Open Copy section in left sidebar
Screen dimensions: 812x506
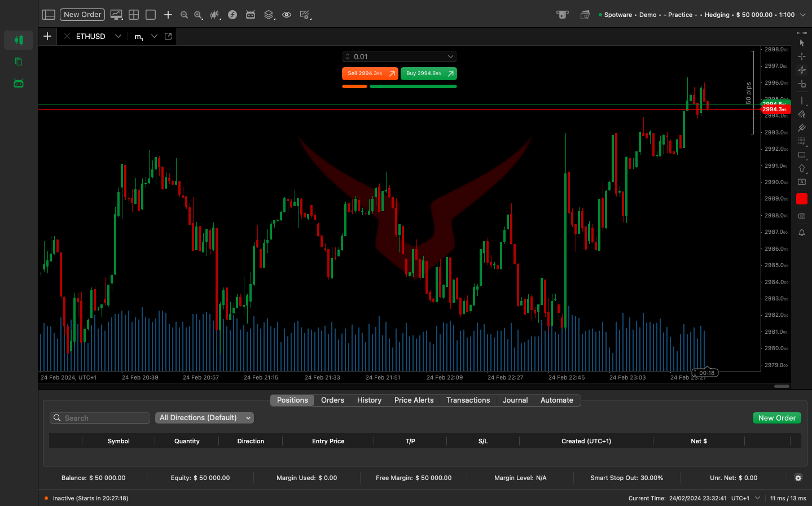[19, 62]
